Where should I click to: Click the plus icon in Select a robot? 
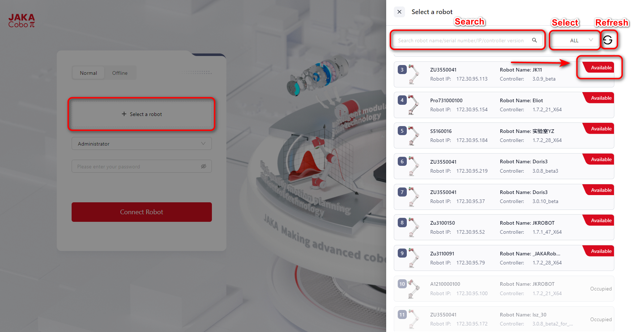coord(124,114)
